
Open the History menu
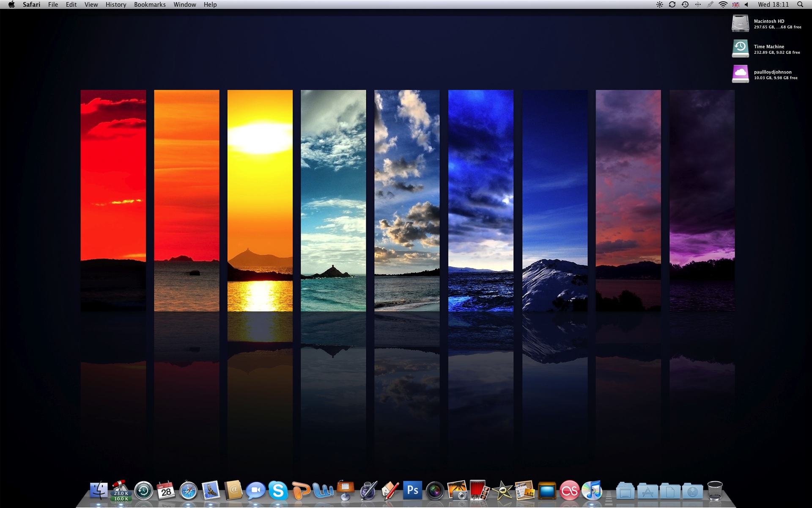point(116,5)
